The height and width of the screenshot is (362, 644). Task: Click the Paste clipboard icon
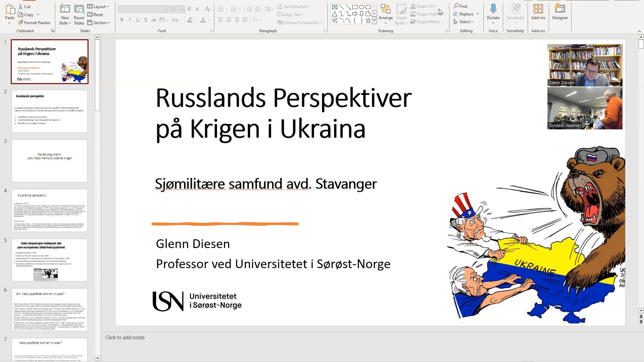(x=10, y=9)
